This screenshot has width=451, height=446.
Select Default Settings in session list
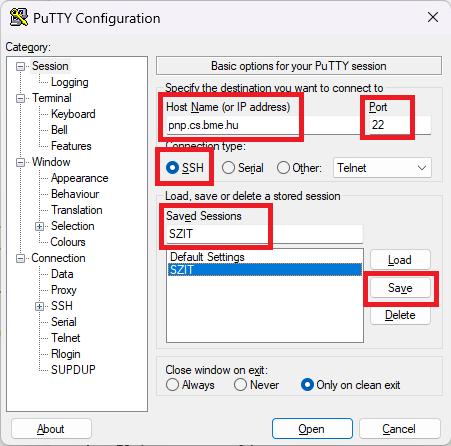pos(265,257)
